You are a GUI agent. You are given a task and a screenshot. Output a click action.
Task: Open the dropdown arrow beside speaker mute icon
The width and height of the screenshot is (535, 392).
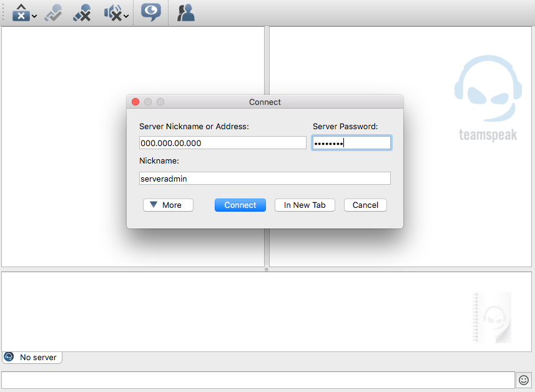(126, 16)
